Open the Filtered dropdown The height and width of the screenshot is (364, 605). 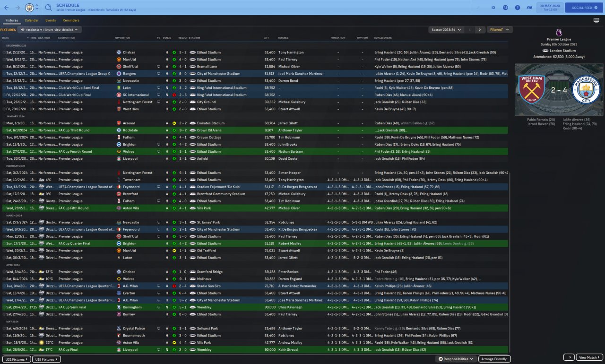[x=500, y=30]
